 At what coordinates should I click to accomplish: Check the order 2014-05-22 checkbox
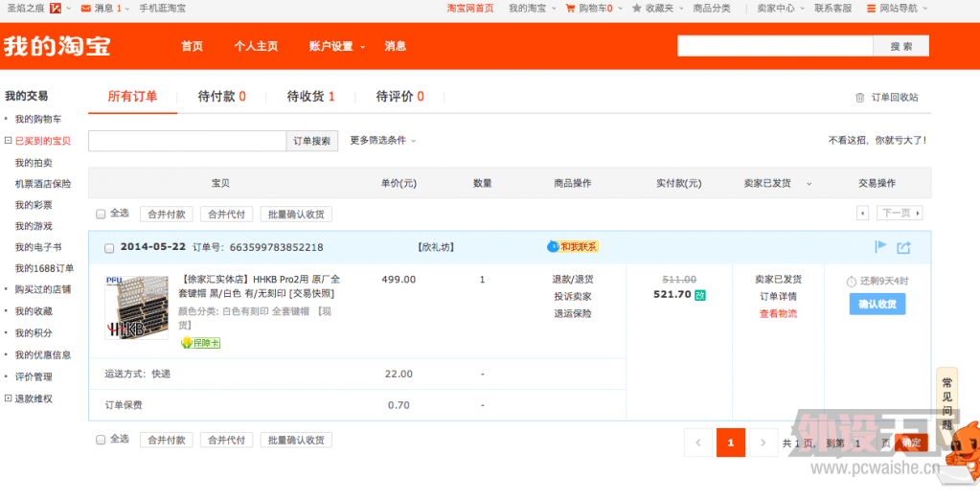click(109, 249)
